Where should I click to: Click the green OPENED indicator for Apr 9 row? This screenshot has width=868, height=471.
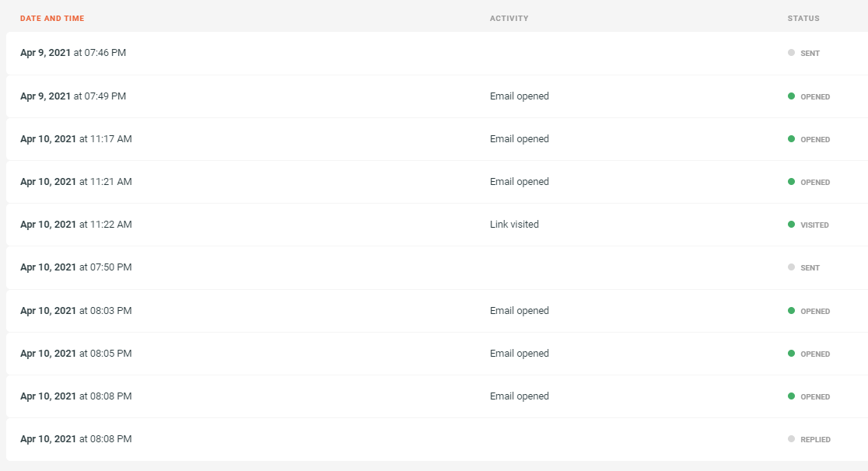click(x=792, y=96)
